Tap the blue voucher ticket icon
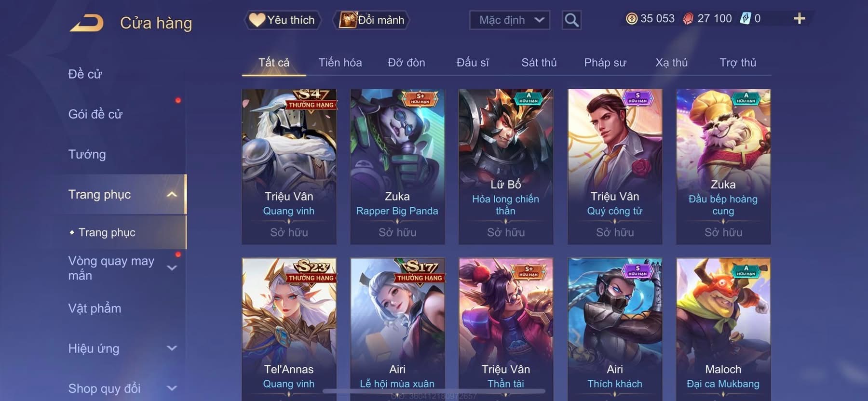Image resolution: width=868 pixels, height=401 pixels. pos(746,19)
